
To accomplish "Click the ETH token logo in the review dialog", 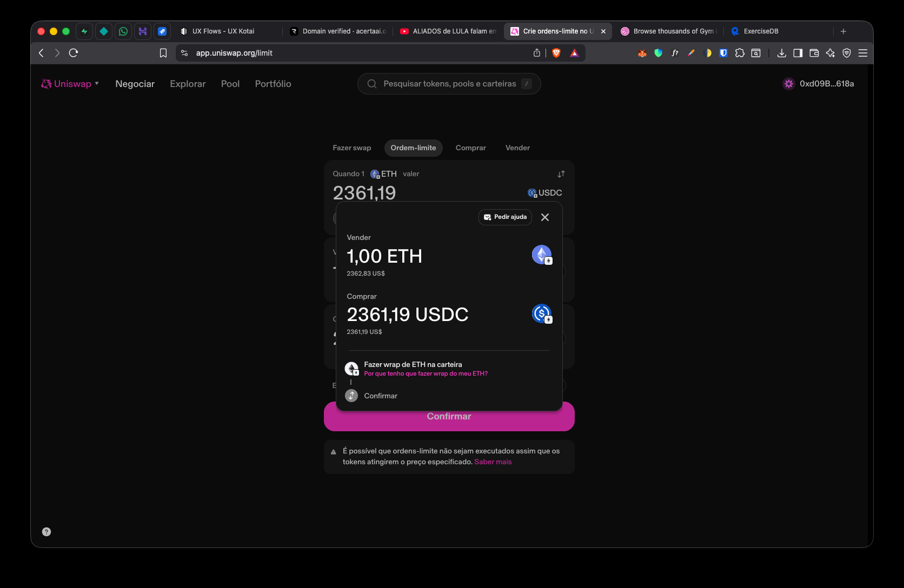I will 542,255.
